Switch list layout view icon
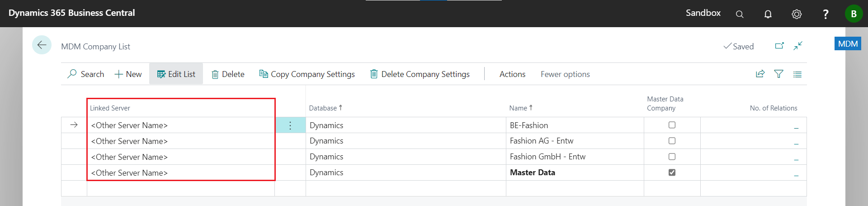The width and height of the screenshot is (868, 206). point(797,74)
